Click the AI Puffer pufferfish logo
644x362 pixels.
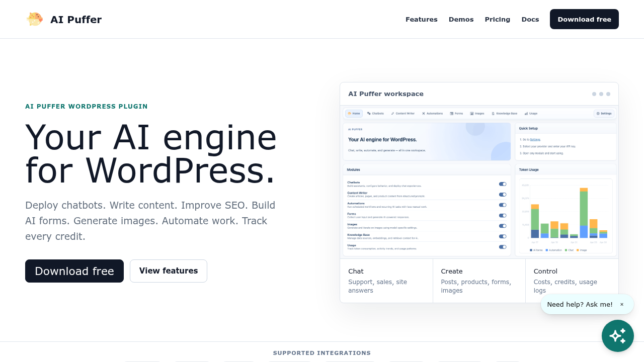35,19
